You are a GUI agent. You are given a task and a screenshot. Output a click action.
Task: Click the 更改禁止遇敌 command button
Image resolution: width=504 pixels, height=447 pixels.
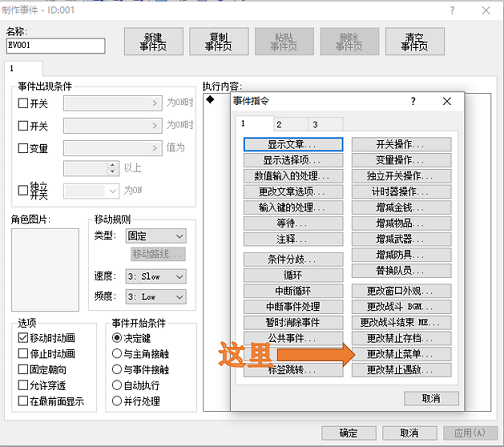tap(401, 370)
